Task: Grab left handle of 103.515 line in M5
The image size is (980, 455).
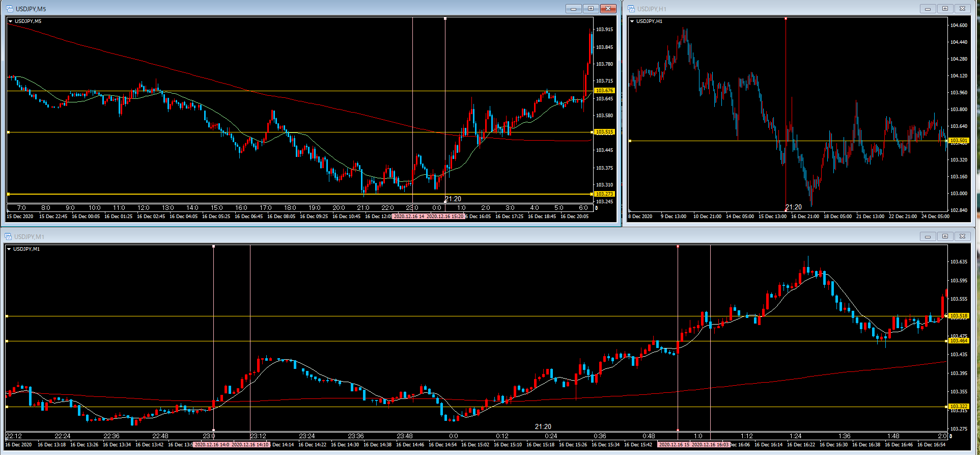Action: click(8, 132)
